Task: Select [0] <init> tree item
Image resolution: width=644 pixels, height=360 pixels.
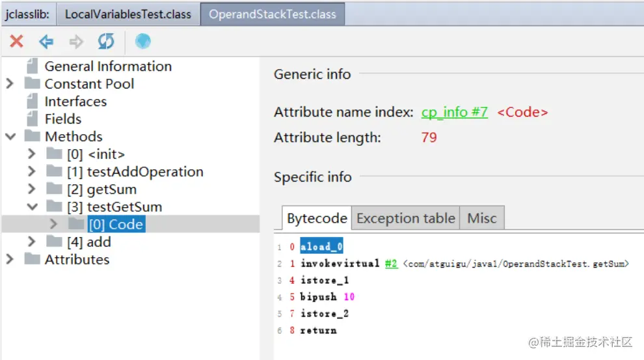Action: tap(96, 154)
